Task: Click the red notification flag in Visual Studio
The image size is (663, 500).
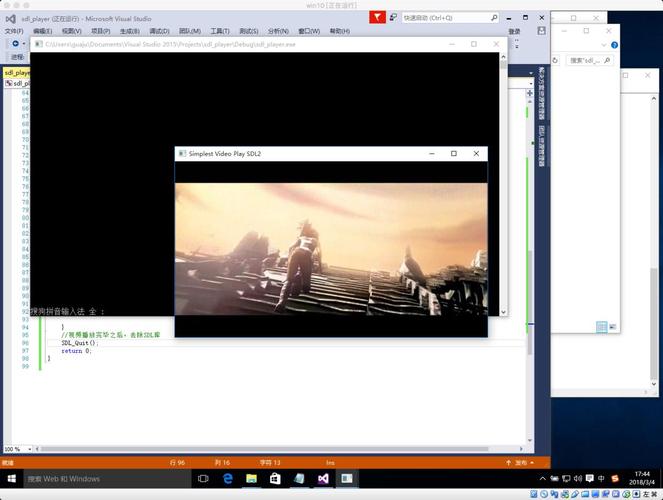Action: pos(377,17)
